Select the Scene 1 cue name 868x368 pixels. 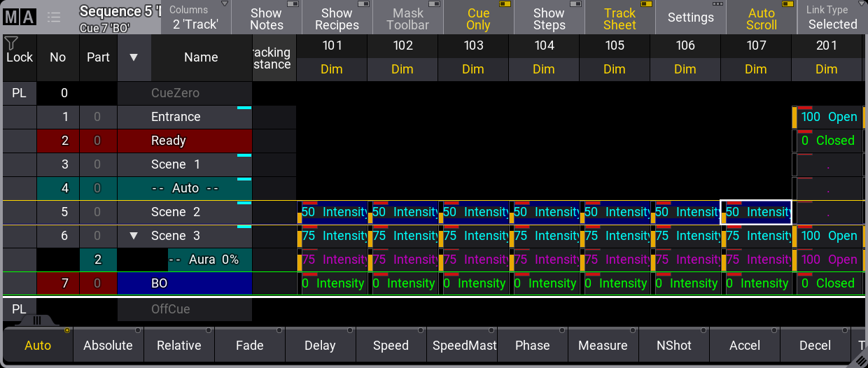(185, 164)
